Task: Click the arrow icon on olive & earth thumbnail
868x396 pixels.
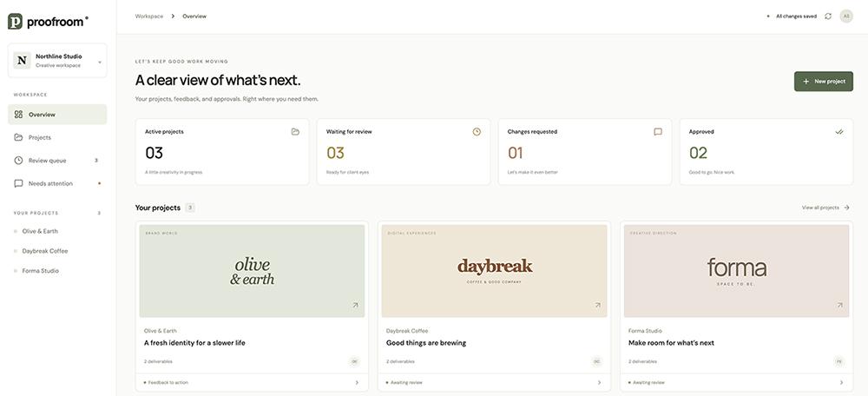Action: (355, 305)
